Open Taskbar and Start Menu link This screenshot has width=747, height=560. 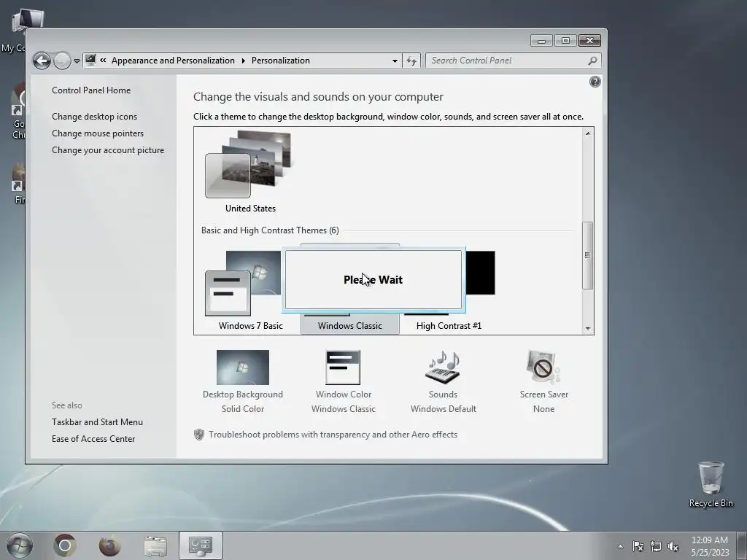97,422
